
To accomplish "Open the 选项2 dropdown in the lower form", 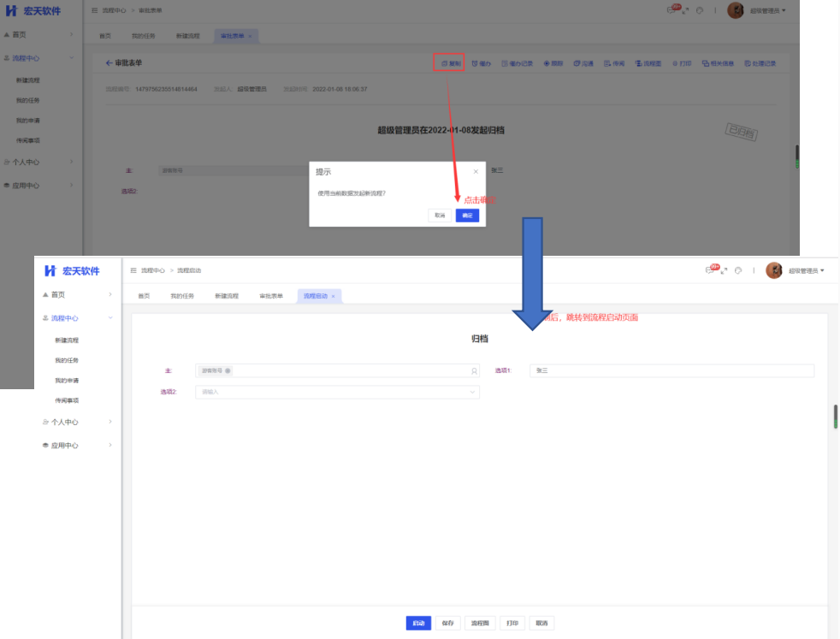I will [337, 392].
